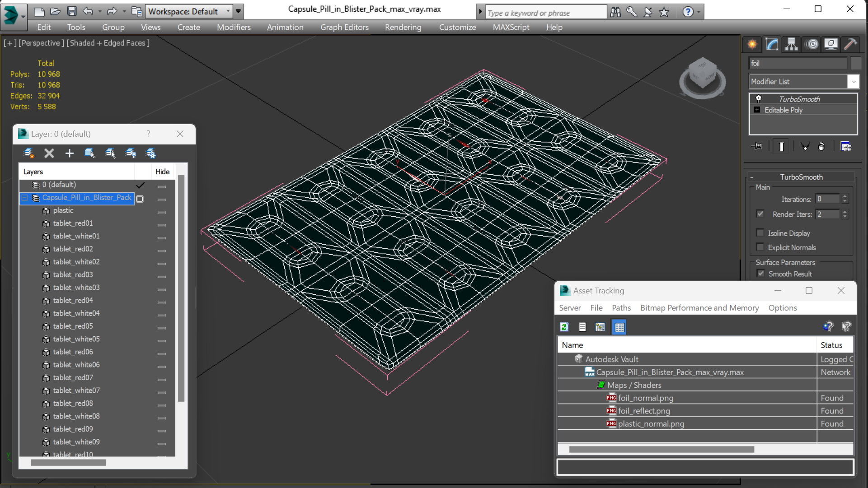Viewport: 868px width, 488px height.
Task: Toggle TurboSmooth modifier lightbulb
Action: [x=759, y=99]
